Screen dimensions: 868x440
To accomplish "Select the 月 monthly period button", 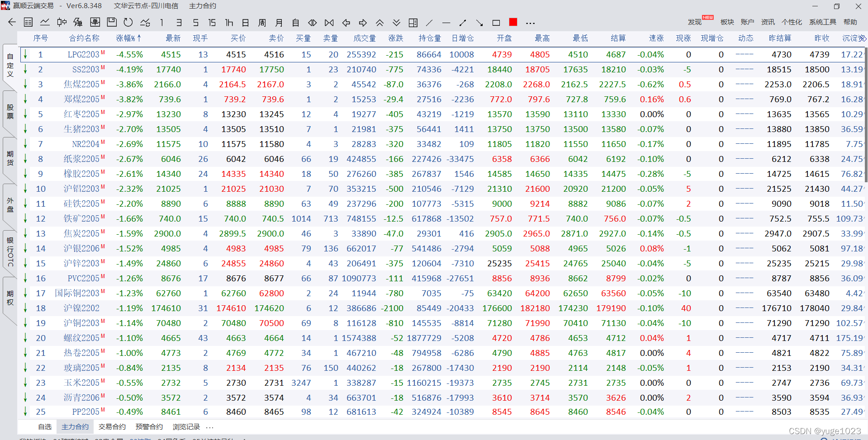I will coord(279,22).
